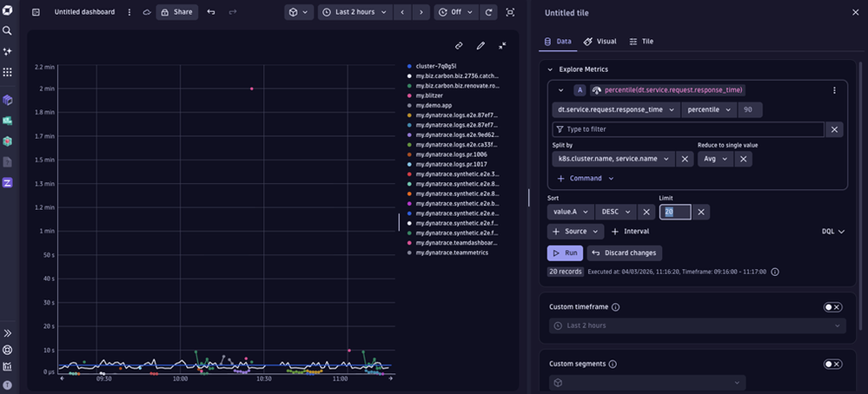Collapse the expanded chart tile
Viewport: 868px width, 394px height.
502,45
